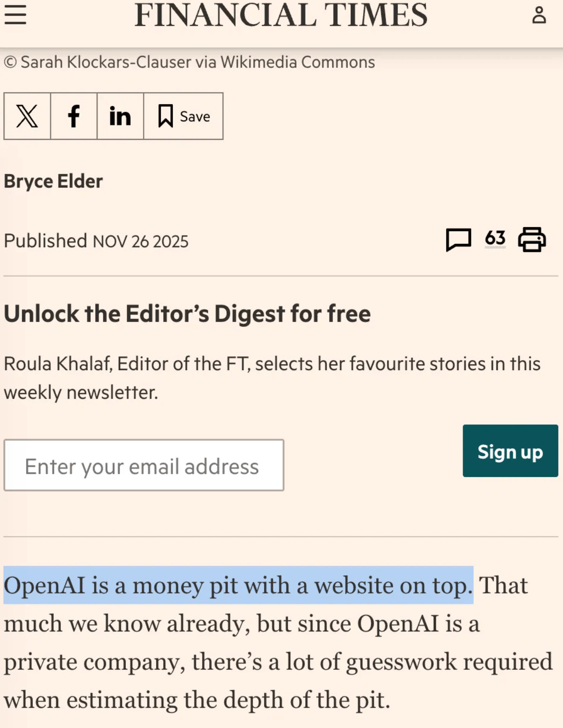Share the article on LinkedIn
The image size is (563, 728).
pos(120,116)
